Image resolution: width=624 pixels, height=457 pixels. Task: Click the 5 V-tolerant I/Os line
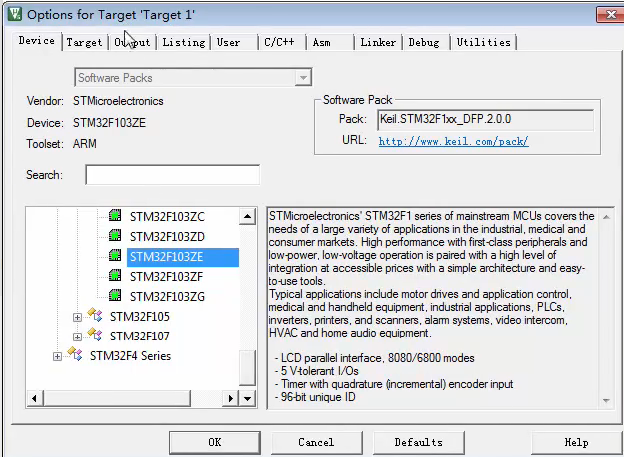(316, 371)
